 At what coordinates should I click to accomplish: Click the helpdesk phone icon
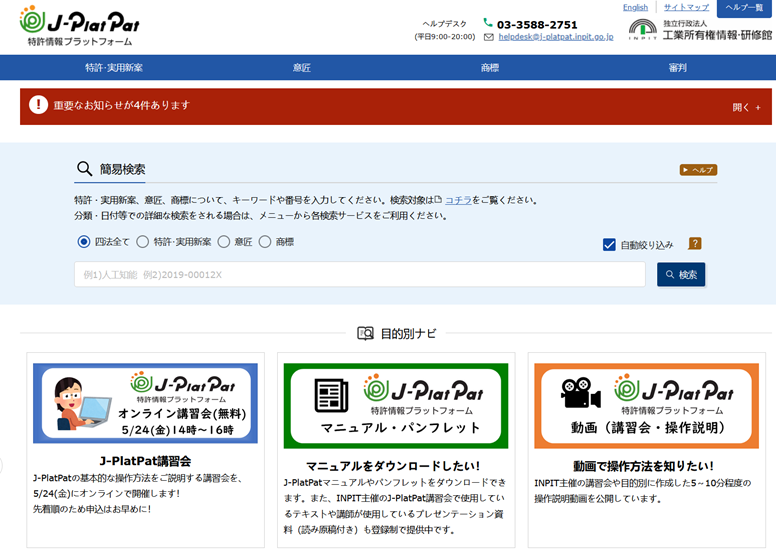point(487,23)
